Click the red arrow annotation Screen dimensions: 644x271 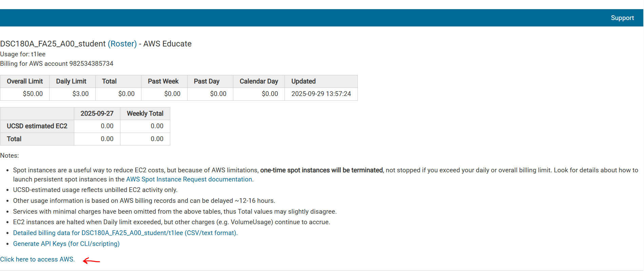[91, 261]
